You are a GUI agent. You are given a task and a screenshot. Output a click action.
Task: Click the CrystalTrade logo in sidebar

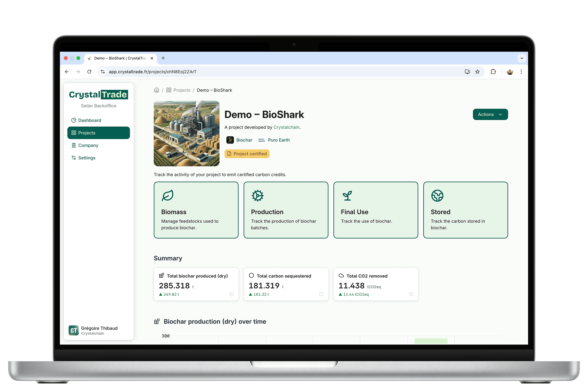99,94
